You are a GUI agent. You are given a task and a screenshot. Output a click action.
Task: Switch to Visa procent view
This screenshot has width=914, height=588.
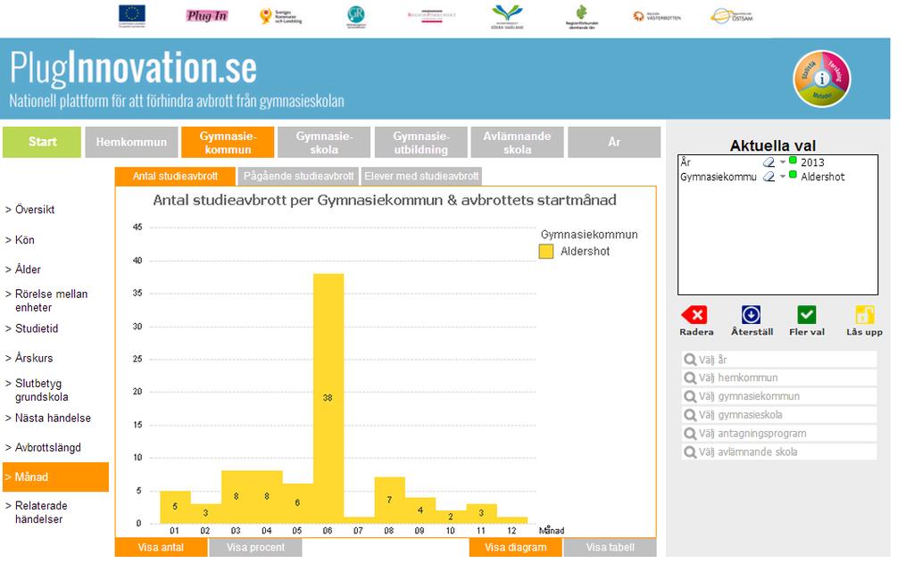coord(256,547)
